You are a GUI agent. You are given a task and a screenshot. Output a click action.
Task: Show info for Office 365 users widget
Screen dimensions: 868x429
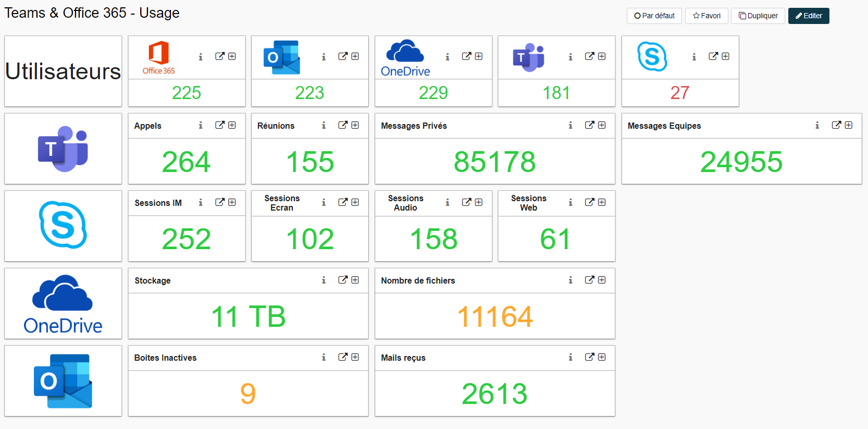201,57
